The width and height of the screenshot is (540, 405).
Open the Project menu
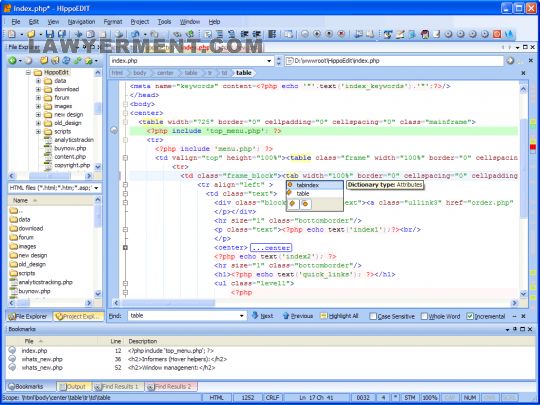point(140,22)
